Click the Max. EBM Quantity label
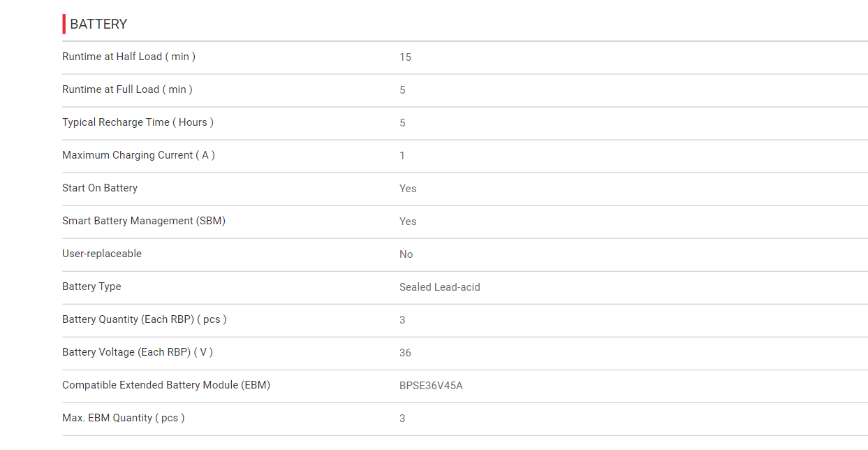 point(124,418)
